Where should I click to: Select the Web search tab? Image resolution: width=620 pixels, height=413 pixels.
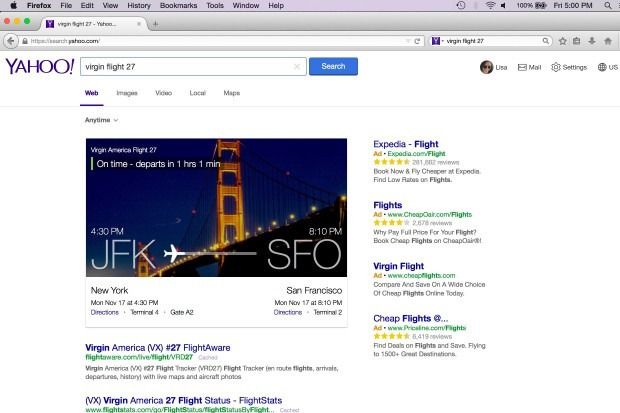click(x=91, y=93)
